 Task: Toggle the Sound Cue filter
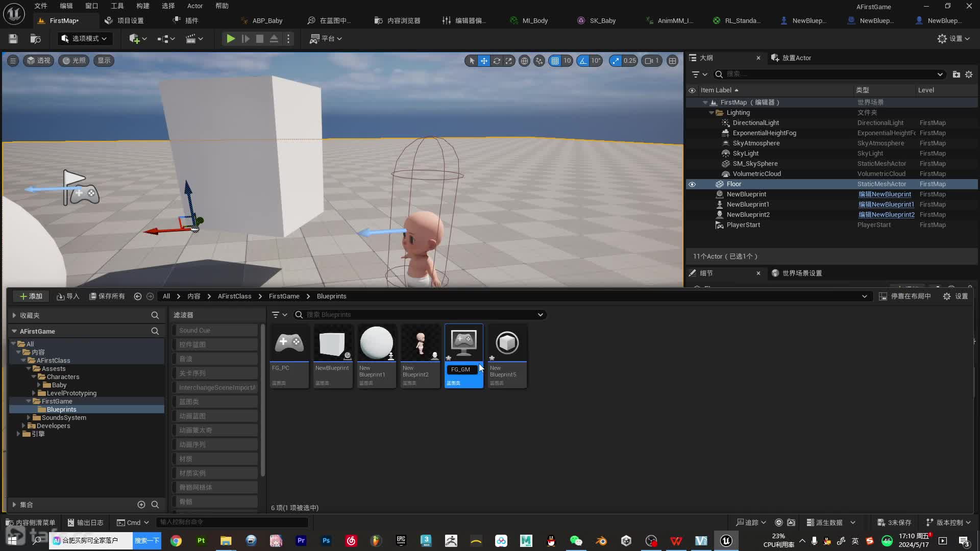(x=215, y=331)
